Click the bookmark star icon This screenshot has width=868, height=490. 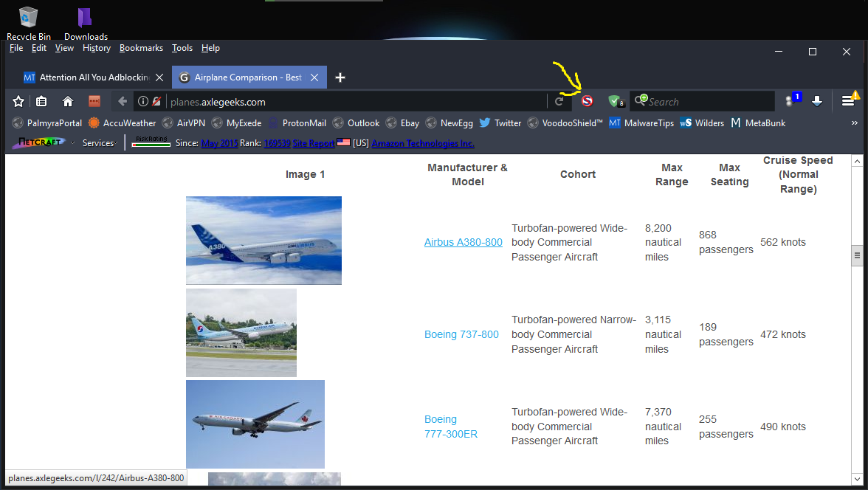click(18, 101)
